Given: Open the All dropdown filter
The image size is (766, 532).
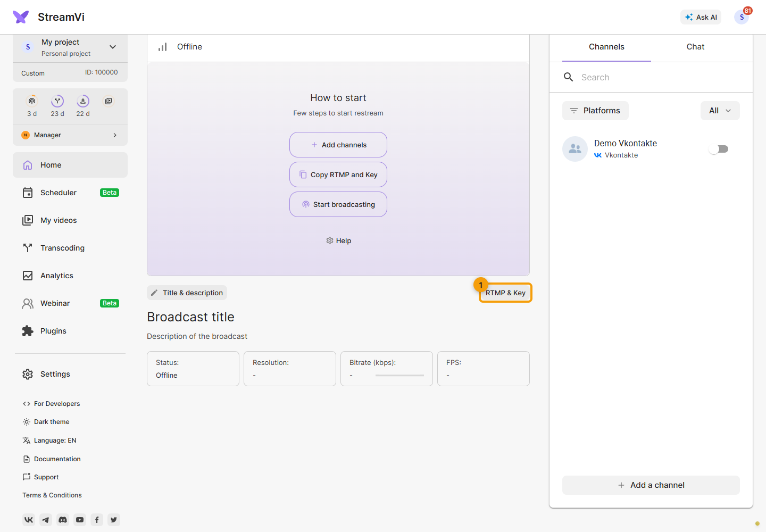Looking at the screenshot, I should click(720, 111).
